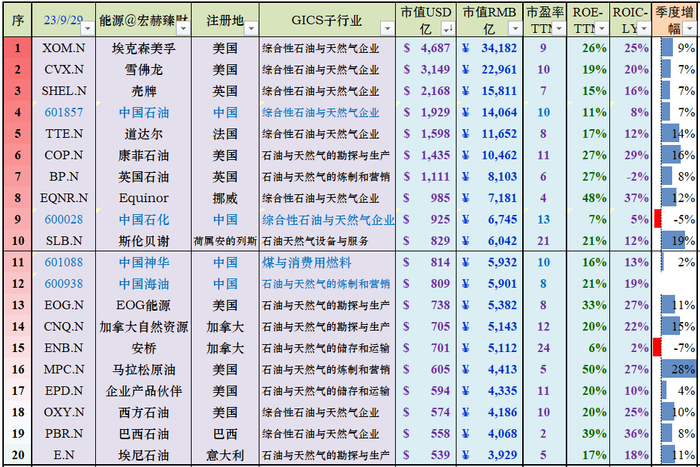This screenshot has height=467, width=700.
Task: Click the blue stock code 601088
Action: tap(63, 262)
